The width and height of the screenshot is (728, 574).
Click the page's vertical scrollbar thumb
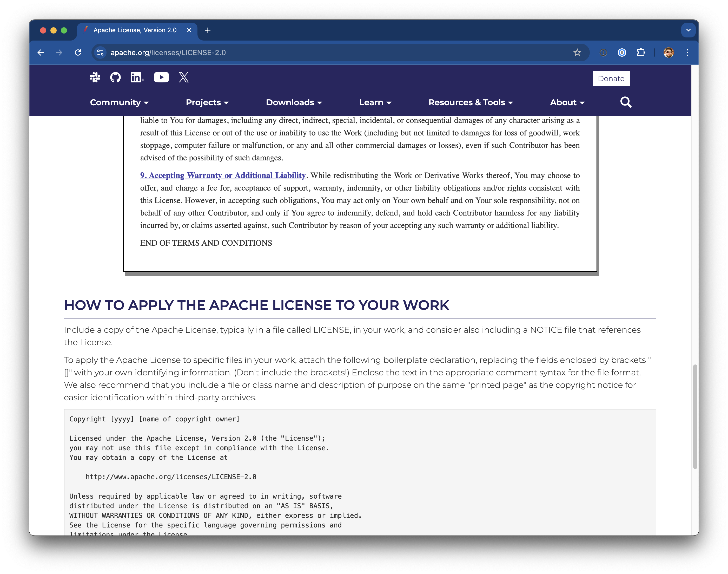(x=695, y=417)
